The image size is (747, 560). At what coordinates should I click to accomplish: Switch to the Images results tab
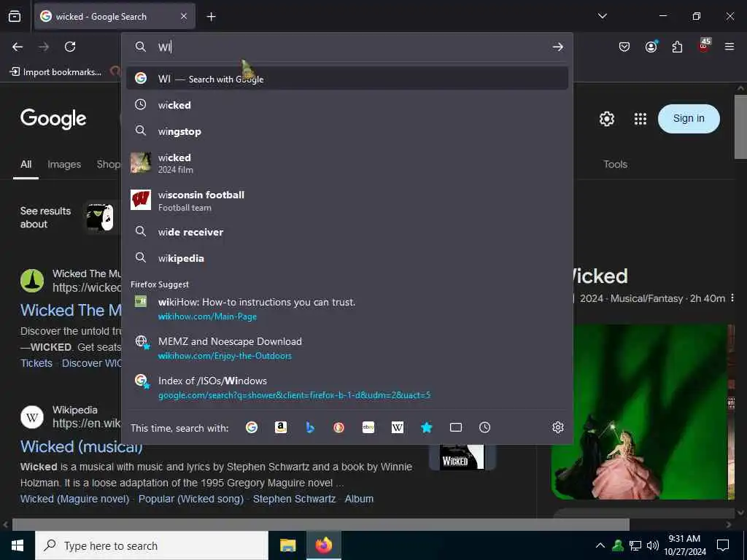64,164
